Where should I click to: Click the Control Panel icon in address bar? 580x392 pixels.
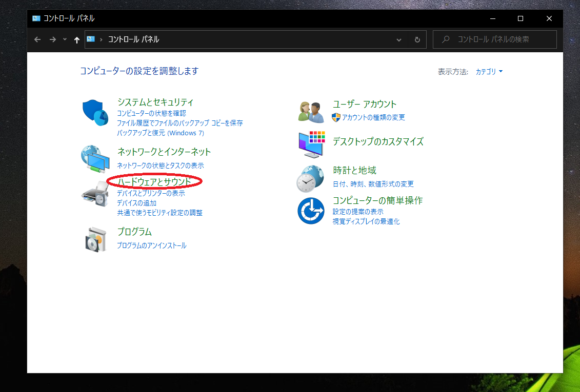91,39
